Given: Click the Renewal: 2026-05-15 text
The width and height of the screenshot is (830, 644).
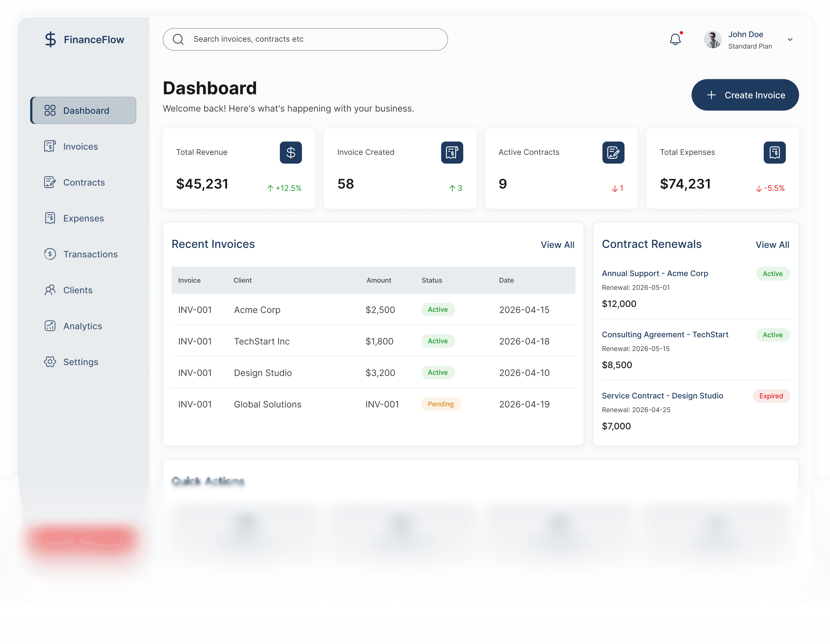Looking at the screenshot, I should (x=636, y=348).
